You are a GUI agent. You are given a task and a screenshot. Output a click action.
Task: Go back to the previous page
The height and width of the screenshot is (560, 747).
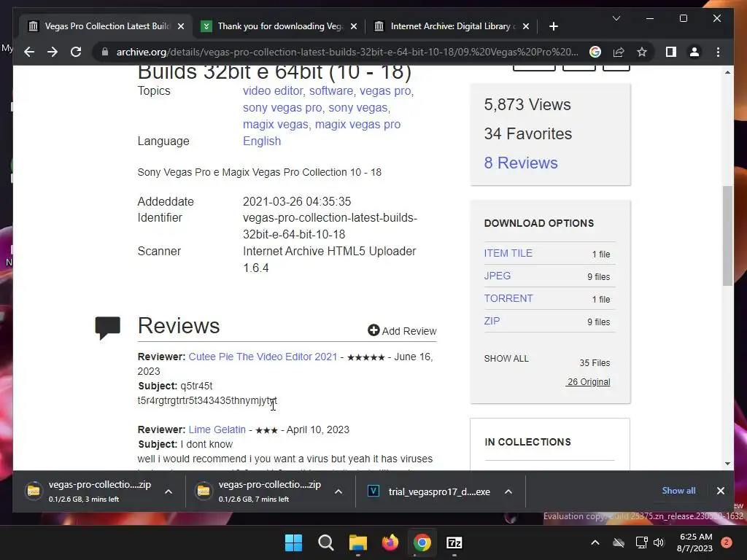(29, 52)
